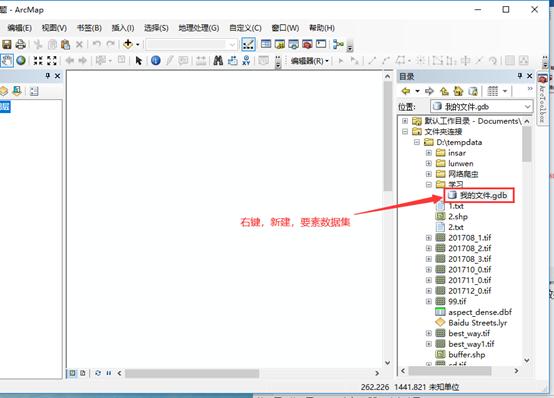Viewport: 554px width, 398px height.
Task: Open the 自定义(C) menu
Action: click(245, 28)
